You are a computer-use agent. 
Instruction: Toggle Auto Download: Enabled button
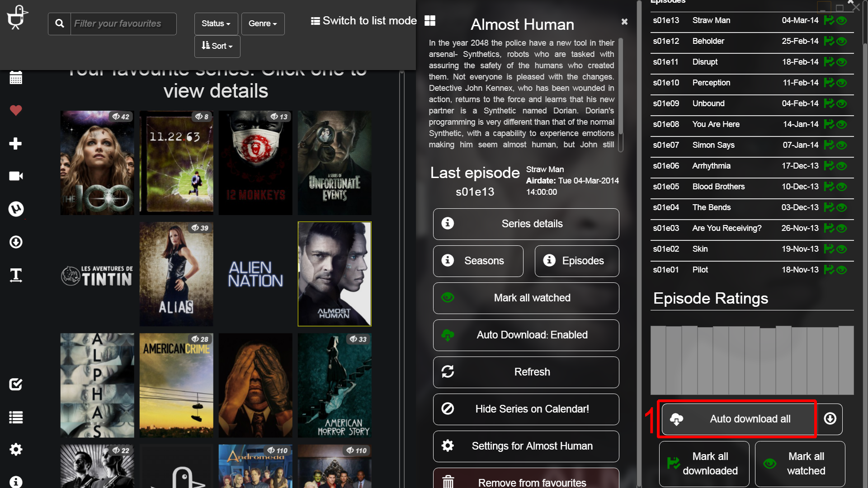pos(526,335)
